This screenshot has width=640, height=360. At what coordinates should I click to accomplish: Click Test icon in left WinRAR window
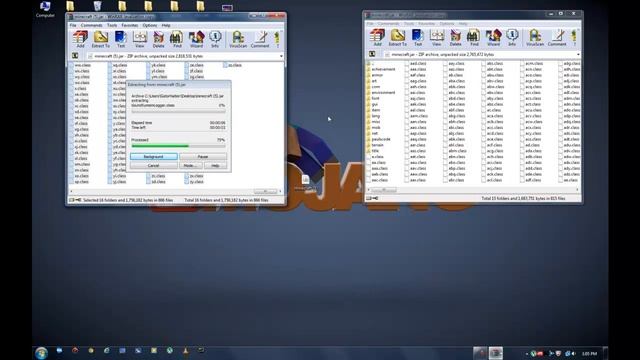coord(120,39)
